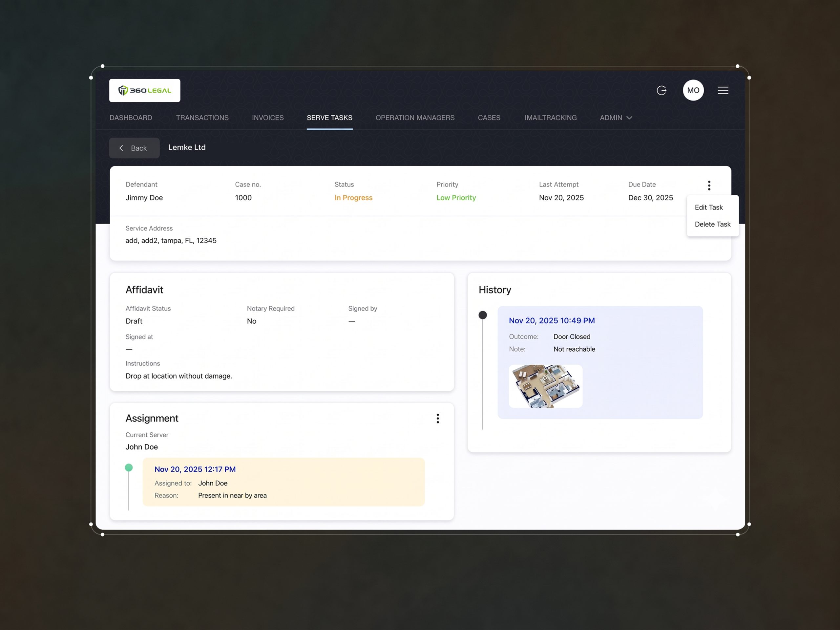Viewport: 840px width, 630px height.
Task: Click current server John Doe
Action: pyautogui.click(x=142, y=447)
